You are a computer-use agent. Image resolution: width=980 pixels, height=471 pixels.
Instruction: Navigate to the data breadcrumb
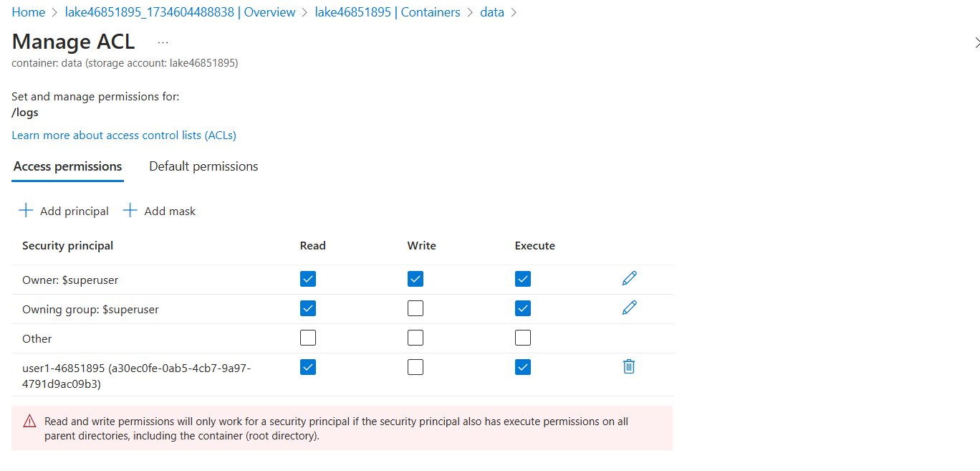pyautogui.click(x=492, y=12)
